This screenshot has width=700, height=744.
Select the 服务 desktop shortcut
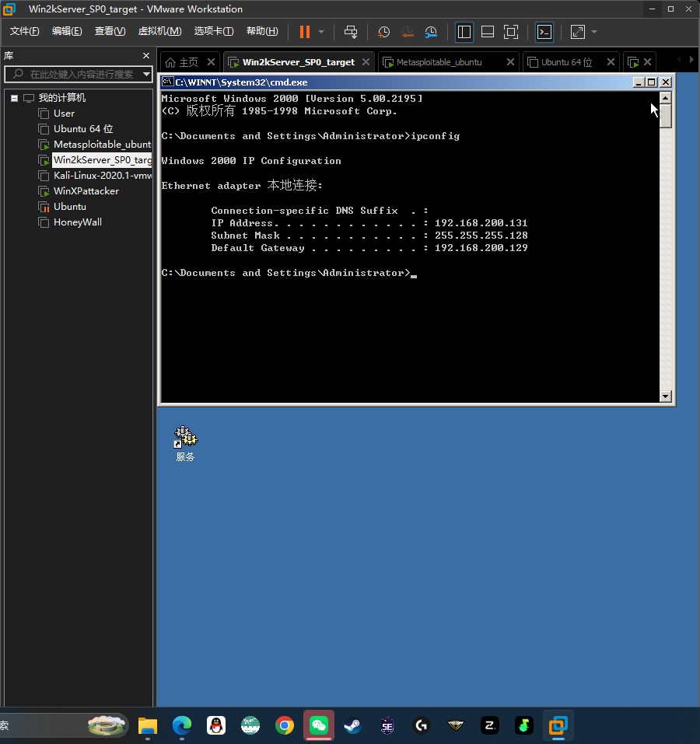pos(186,444)
